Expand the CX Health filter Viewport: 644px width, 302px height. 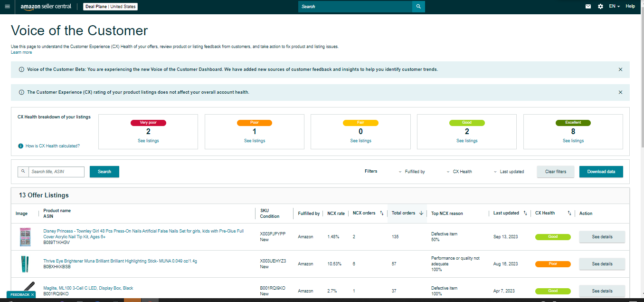pos(459,172)
